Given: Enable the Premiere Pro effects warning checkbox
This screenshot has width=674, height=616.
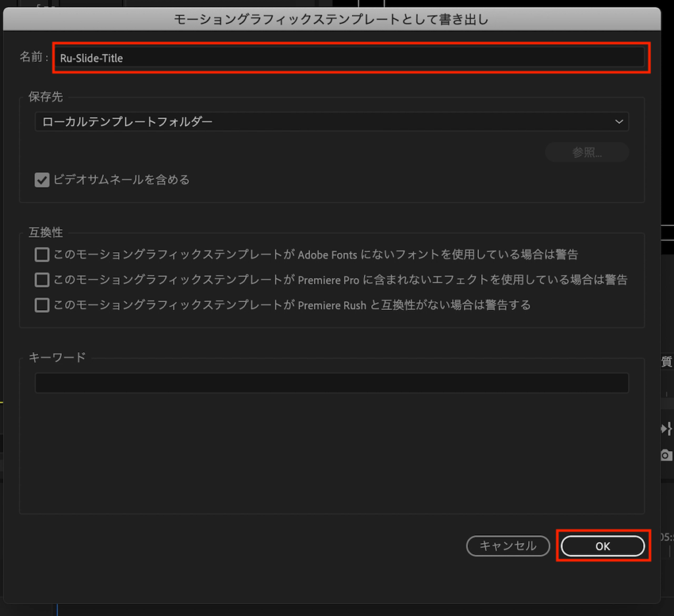Looking at the screenshot, I should 42,280.
